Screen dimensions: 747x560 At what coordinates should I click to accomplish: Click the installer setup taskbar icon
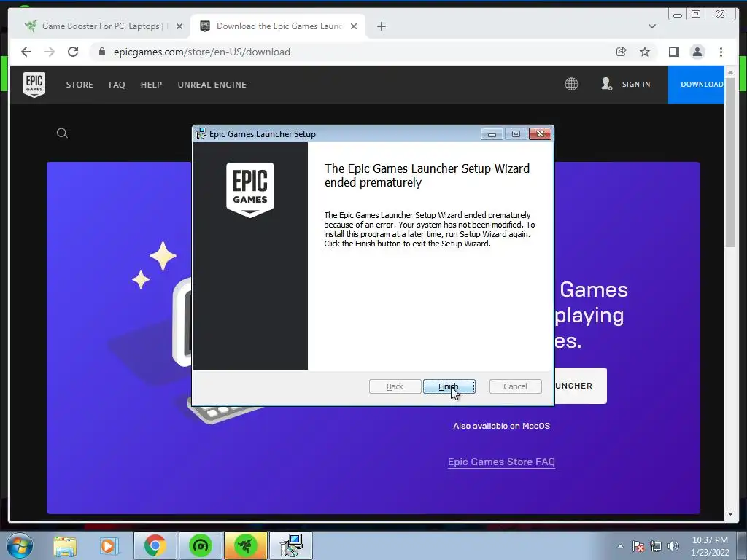click(291, 545)
